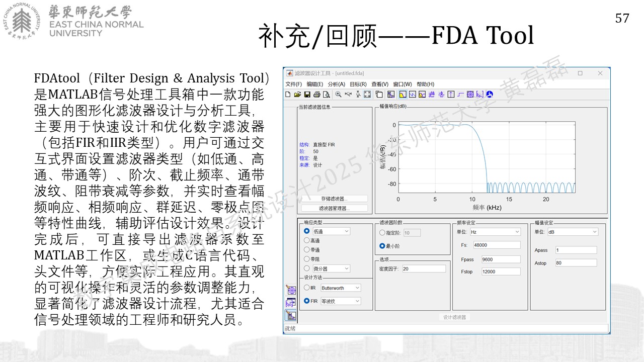Choose the IIR design method radio button
Image resolution: width=644 pixels, height=362 pixels.
point(307,288)
